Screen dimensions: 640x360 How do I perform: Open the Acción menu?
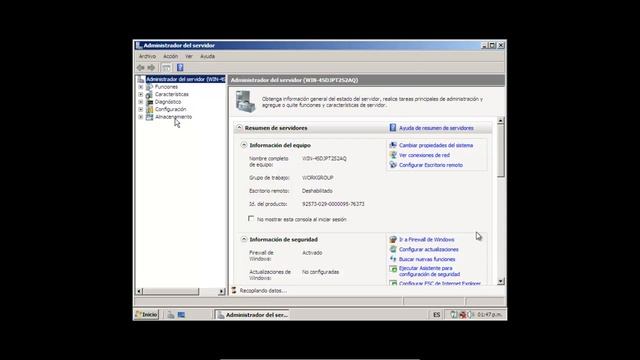171,56
